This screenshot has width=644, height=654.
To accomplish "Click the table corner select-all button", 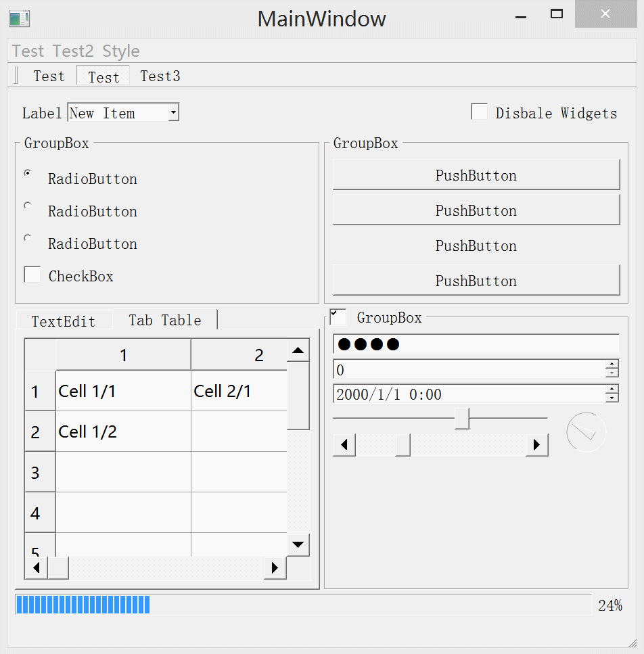I will 40,355.
